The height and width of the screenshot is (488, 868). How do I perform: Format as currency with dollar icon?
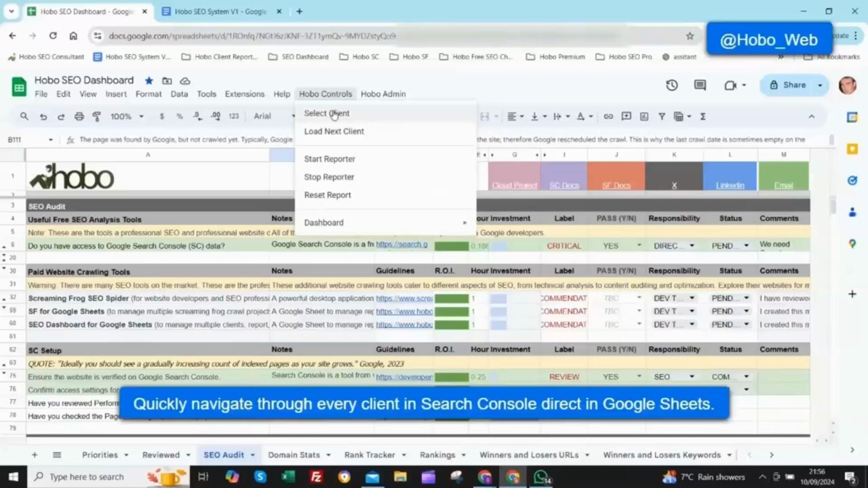coord(161,117)
